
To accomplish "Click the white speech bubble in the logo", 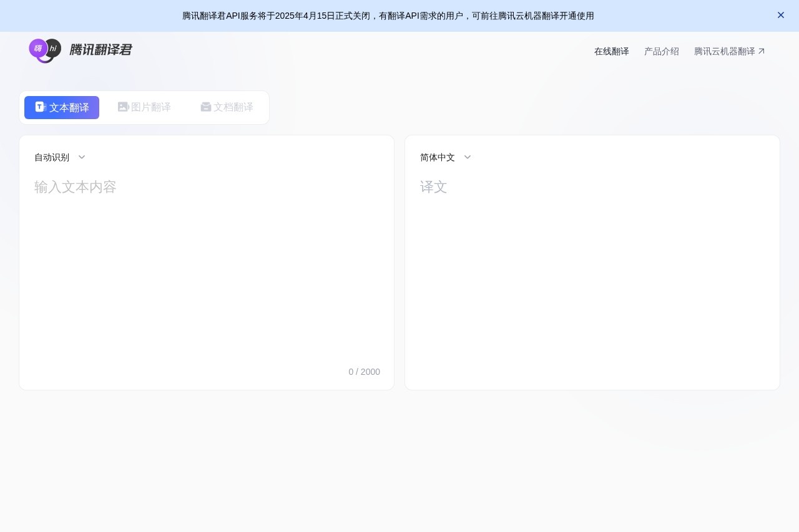I will (52, 48).
